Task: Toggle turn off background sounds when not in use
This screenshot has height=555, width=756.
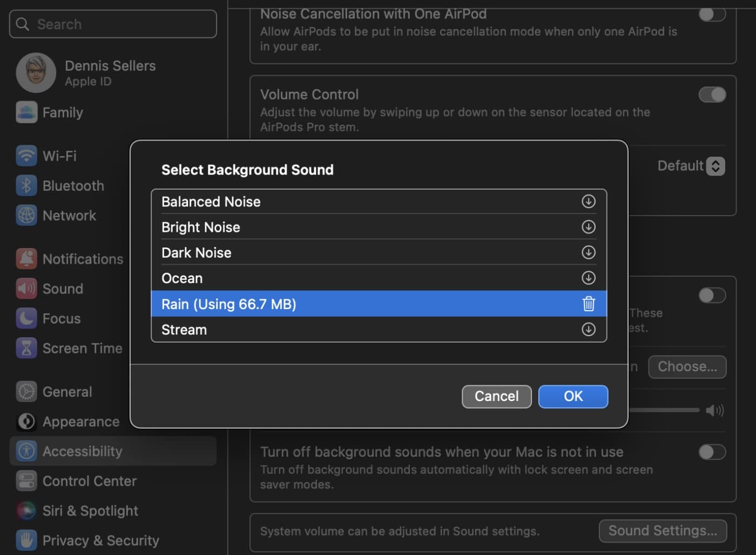Action: (712, 452)
